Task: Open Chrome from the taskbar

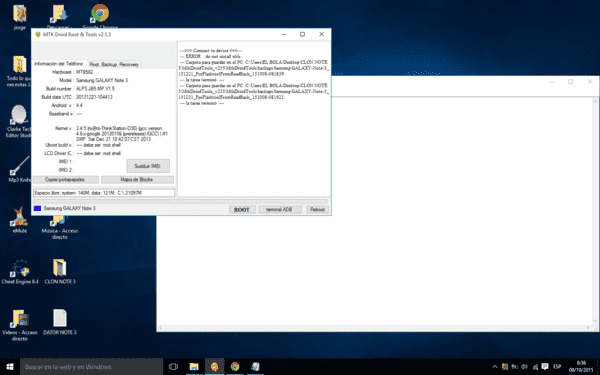Action: [x=235, y=367]
